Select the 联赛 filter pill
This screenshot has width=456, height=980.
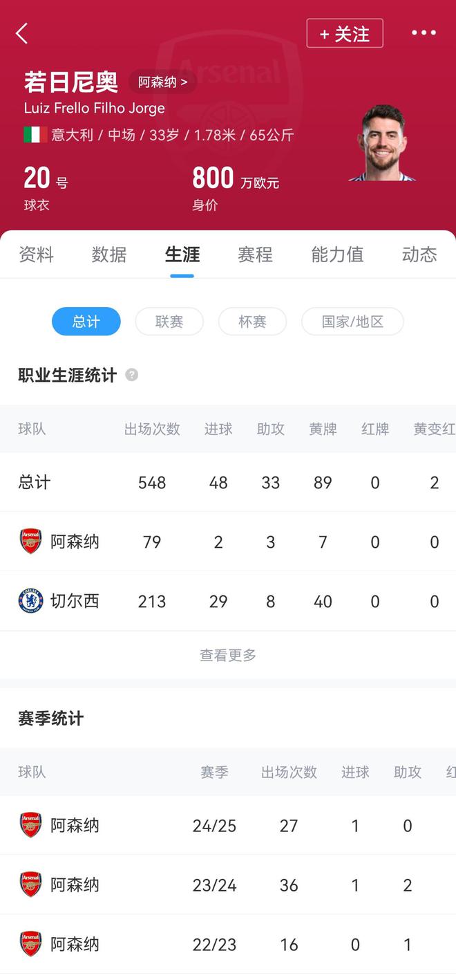(x=169, y=322)
